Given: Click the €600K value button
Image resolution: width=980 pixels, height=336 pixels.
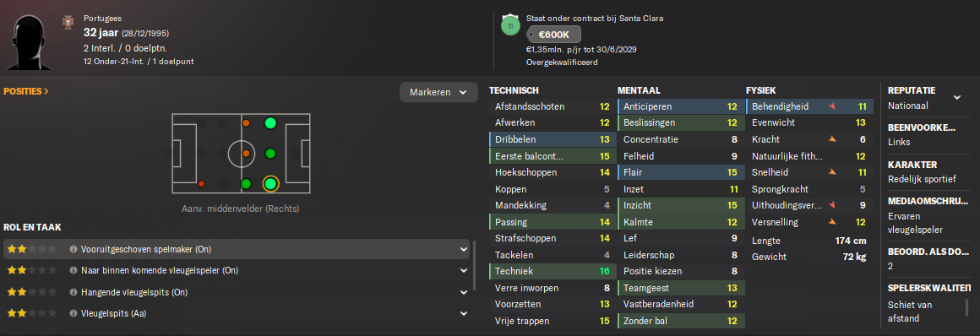Looking at the screenshot, I should click(x=553, y=35).
